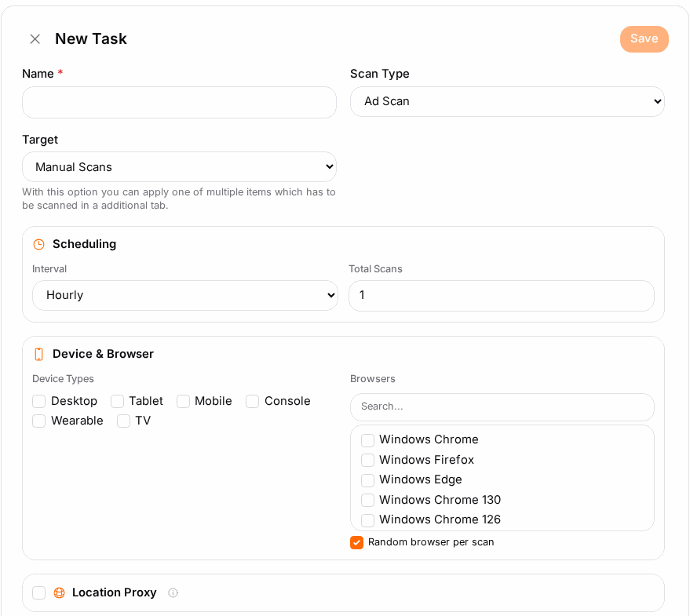Viewport: 690px width, 616px height.
Task: Click the Device & Browser phone icon
Action: (x=38, y=354)
